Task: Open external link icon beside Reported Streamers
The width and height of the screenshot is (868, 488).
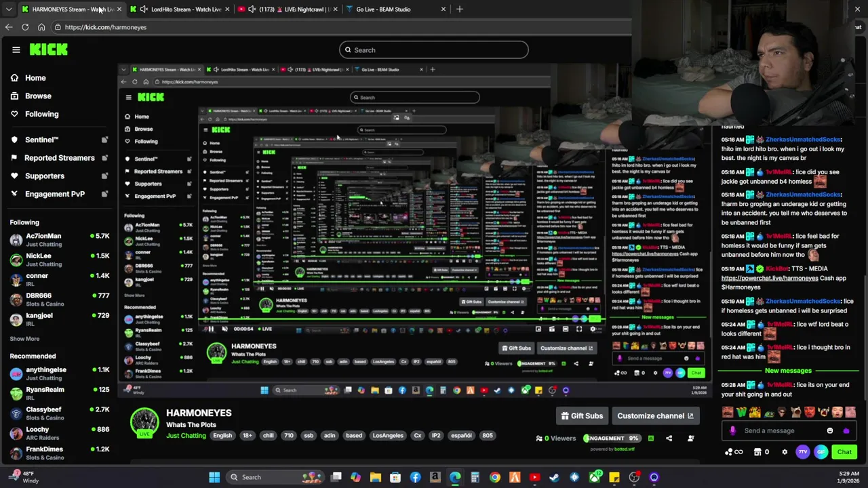Action: click(x=104, y=158)
